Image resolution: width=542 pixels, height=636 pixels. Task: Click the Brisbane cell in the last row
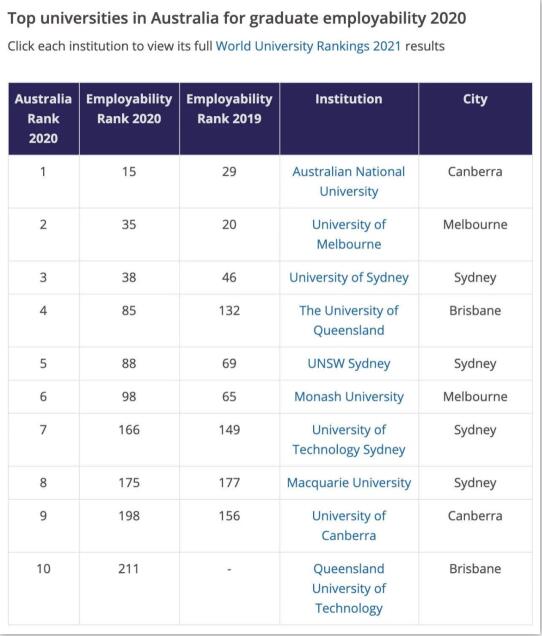click(x=475, y=569)
